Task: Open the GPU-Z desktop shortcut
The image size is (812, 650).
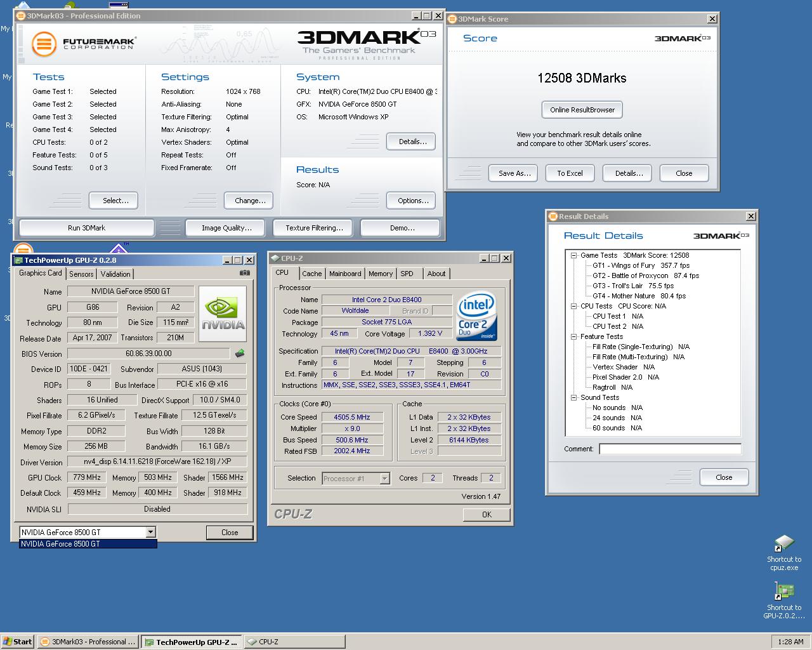Action: point(784,600)
